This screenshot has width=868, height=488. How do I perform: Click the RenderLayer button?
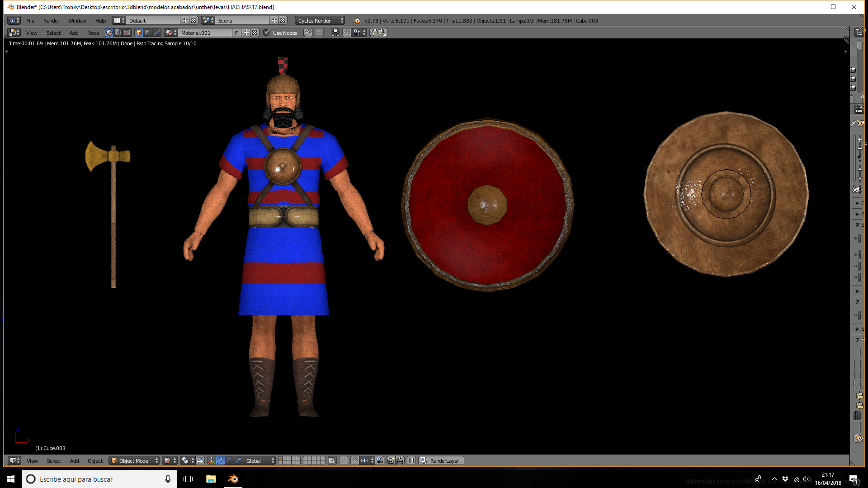(441, 460)
